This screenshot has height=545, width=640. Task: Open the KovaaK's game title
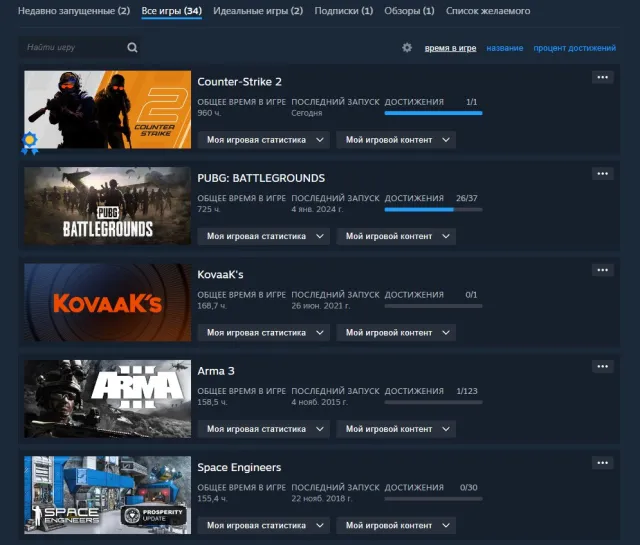[220, 274]
